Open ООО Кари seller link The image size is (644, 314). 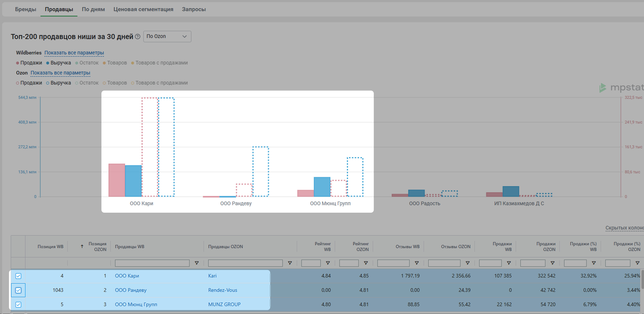coord(127,276)
